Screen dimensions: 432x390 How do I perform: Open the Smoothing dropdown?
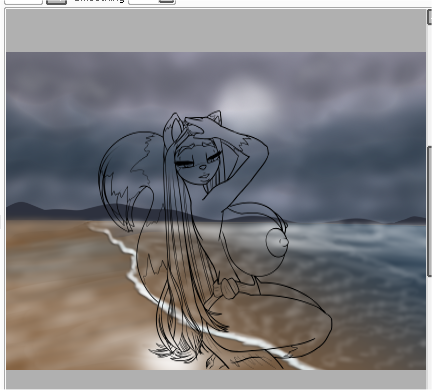coord(152,1)
